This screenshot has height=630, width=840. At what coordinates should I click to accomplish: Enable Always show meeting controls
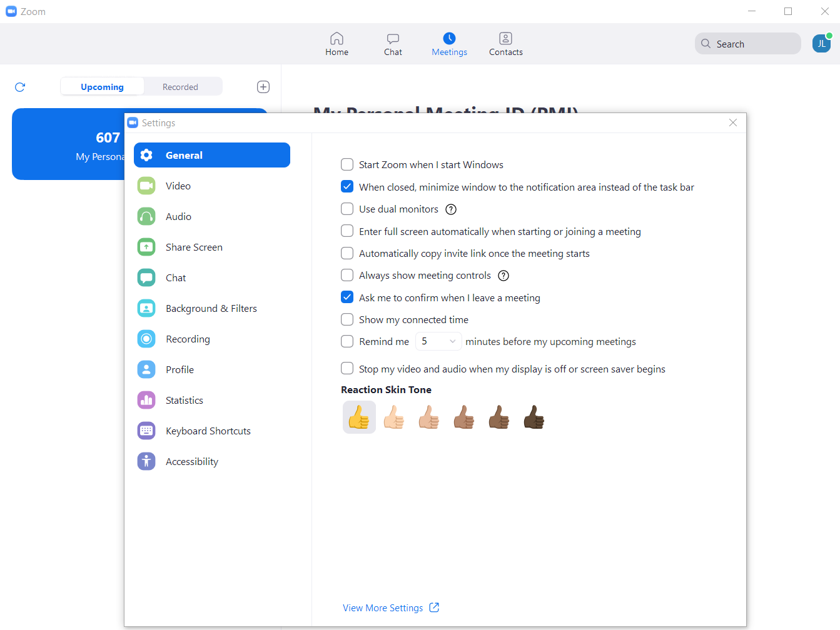coord(347,275)
